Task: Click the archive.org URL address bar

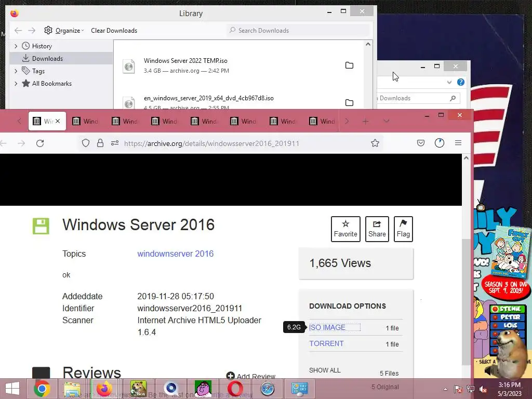Action: (212, 143)
